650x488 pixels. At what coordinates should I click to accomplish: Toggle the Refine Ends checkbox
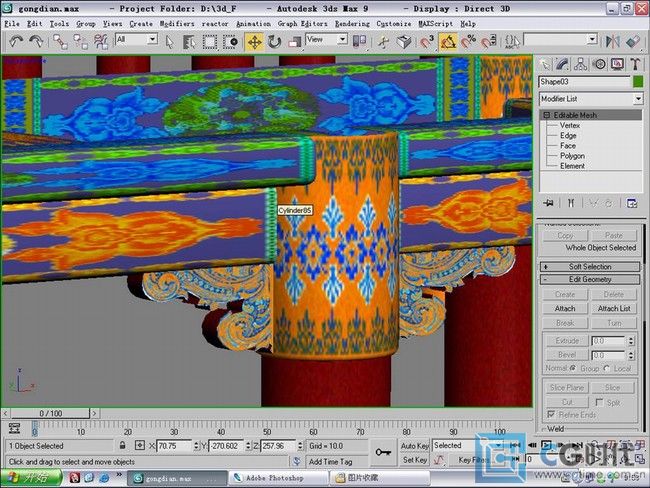(x=551, y=414)
